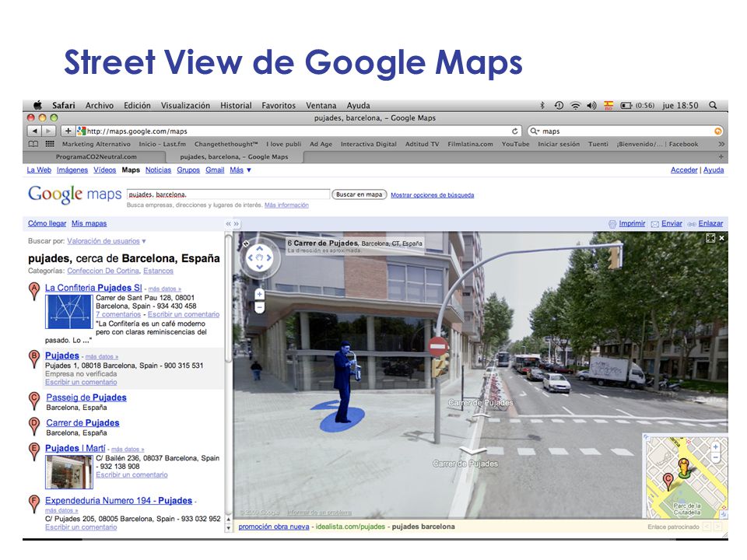
Task: Click marker C for Passeig de Pujades
Action: click(33, 401)
